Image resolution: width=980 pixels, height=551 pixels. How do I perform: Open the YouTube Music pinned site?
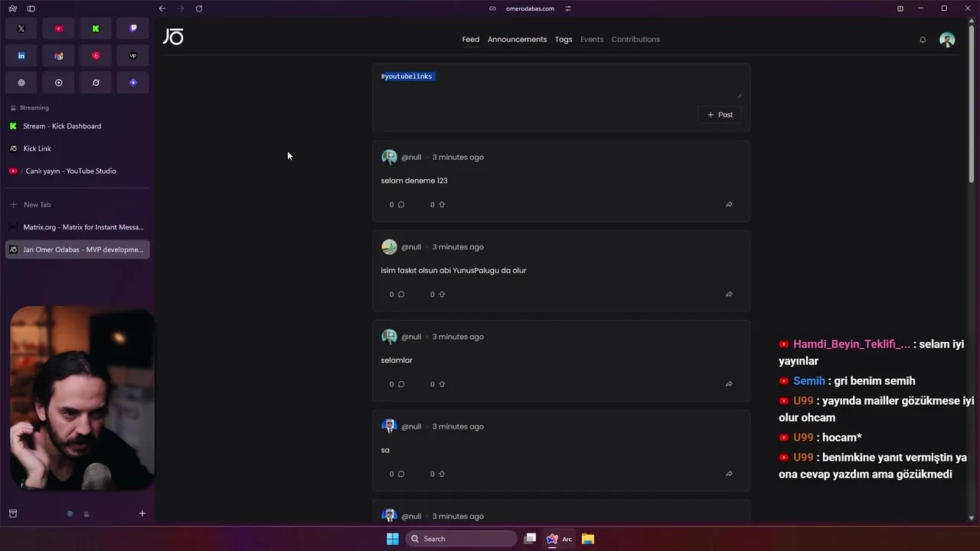96,56
